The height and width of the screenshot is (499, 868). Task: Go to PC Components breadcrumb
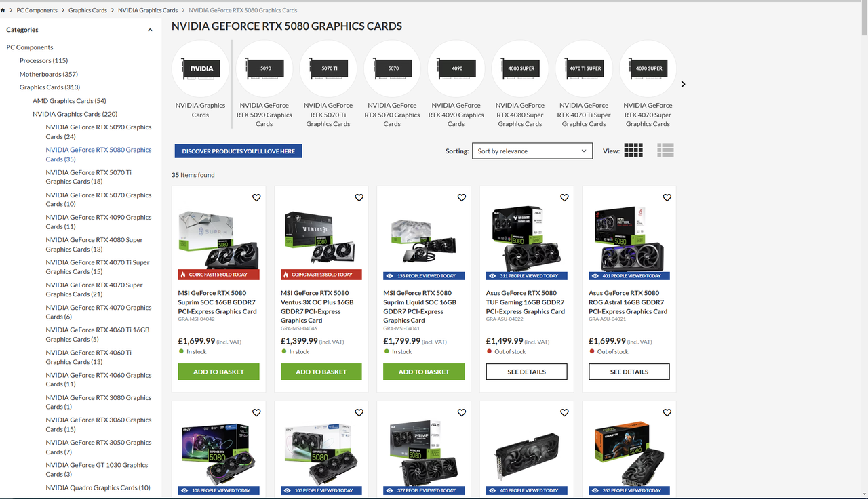(38, 10)
